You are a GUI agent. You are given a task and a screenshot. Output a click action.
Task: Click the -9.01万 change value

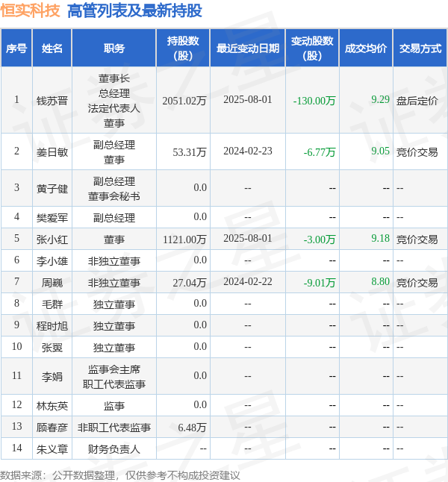pos(320,283)
